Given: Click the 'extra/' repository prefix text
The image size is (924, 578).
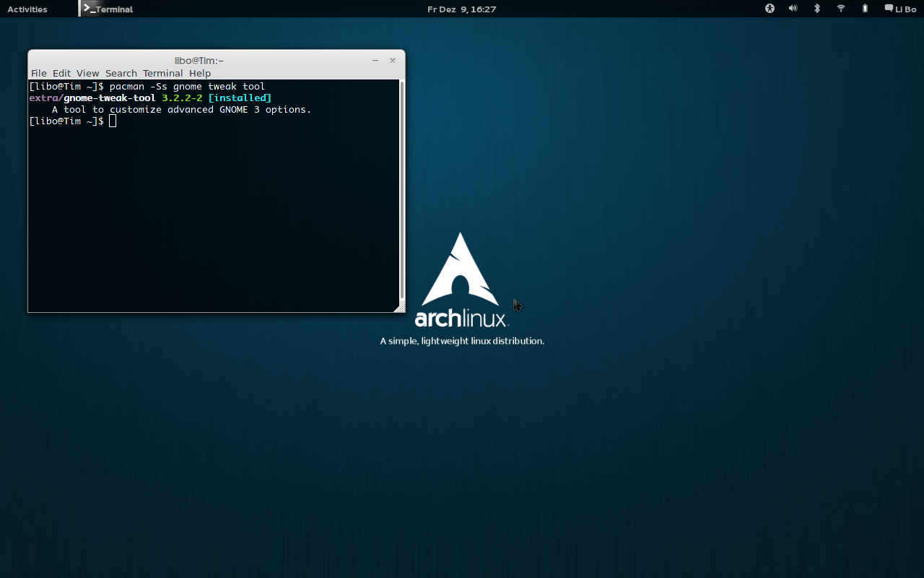Looking at the screenshot, I should tap(46, 98).
